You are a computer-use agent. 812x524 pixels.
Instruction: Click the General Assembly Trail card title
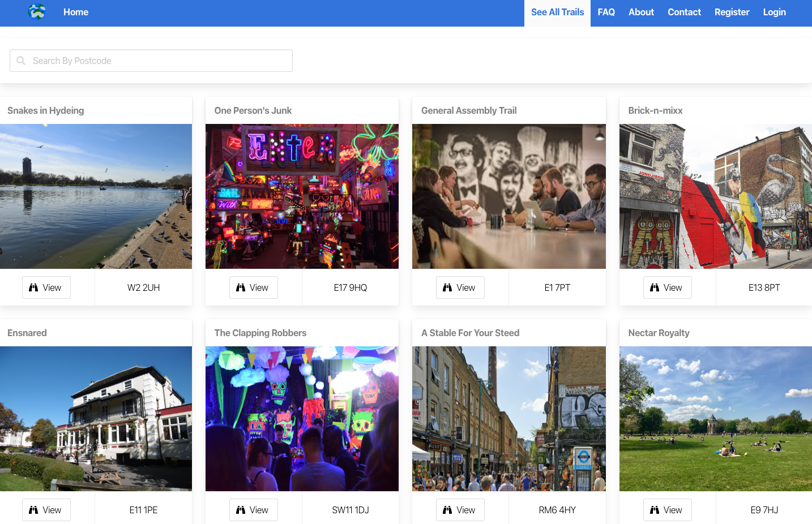[469, 110]
